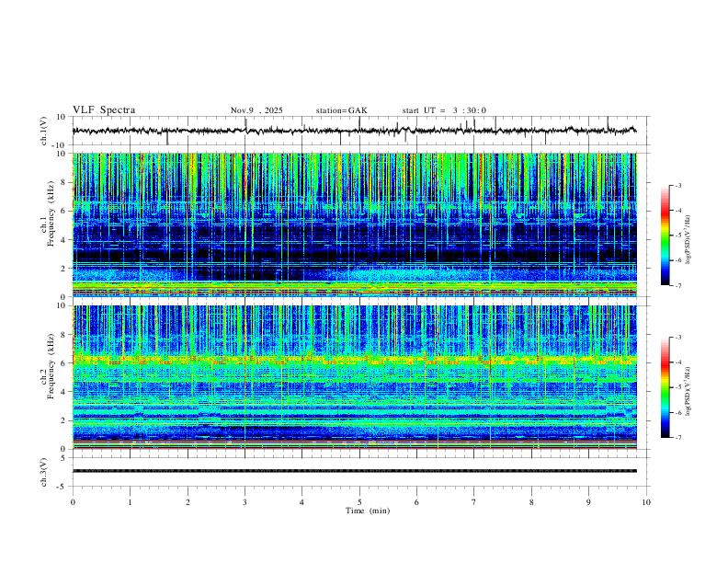Click the "Time (min)" axis label
This screenshot has width=728, height=563.
tap(368, 511)
